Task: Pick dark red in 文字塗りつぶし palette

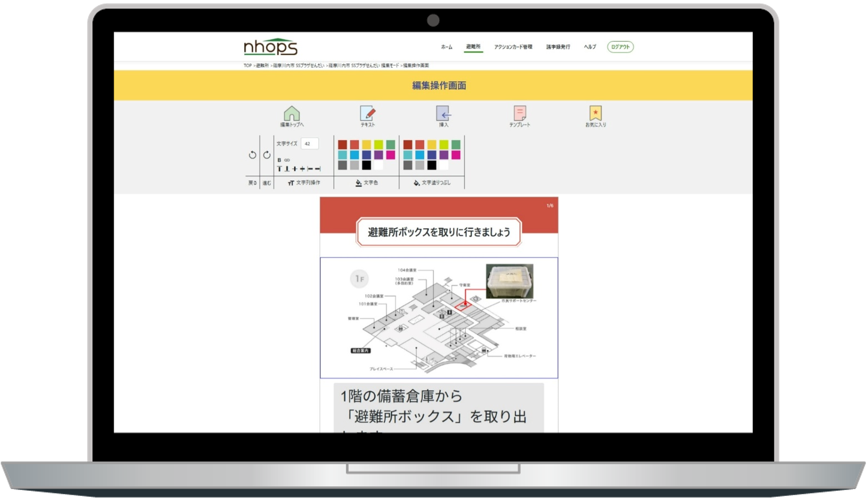Action: coord(408,145)
